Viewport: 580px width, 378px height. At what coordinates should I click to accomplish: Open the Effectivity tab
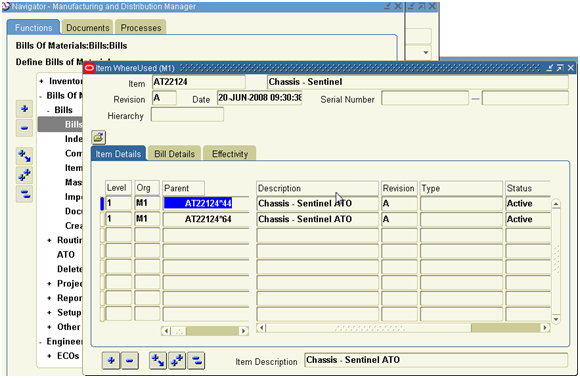(x=230, y=154)
